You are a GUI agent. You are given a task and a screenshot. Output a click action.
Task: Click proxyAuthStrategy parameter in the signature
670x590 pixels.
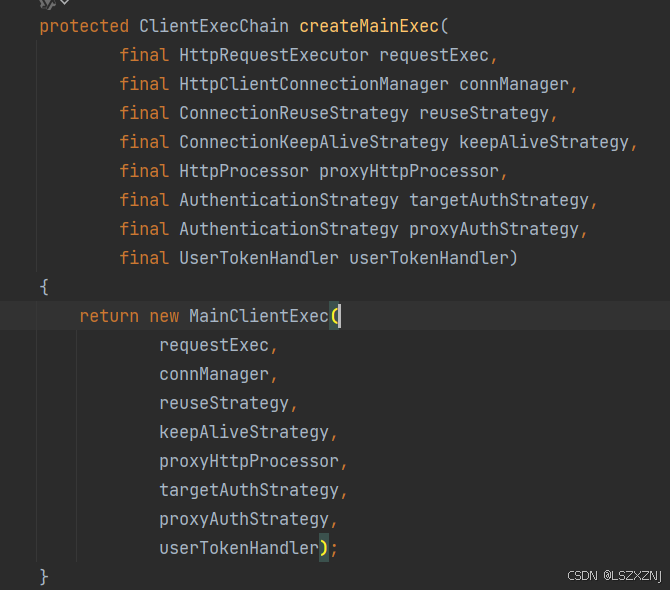pos(494,230)
